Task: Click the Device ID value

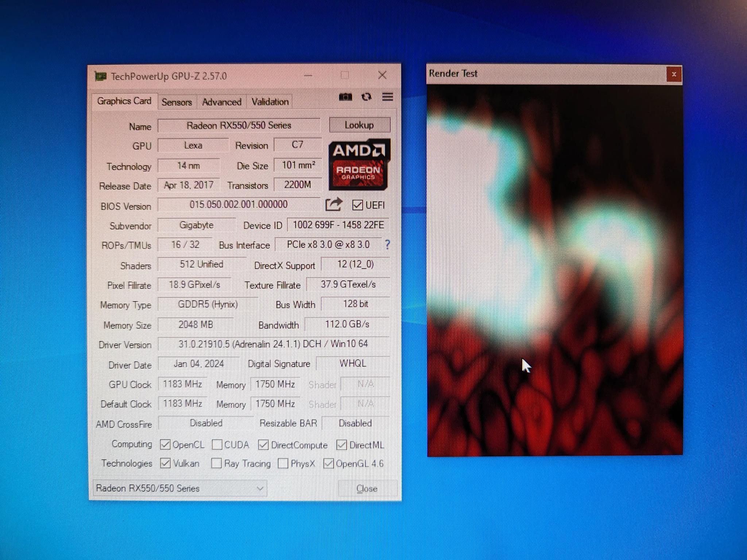Action: pos(338,225)
